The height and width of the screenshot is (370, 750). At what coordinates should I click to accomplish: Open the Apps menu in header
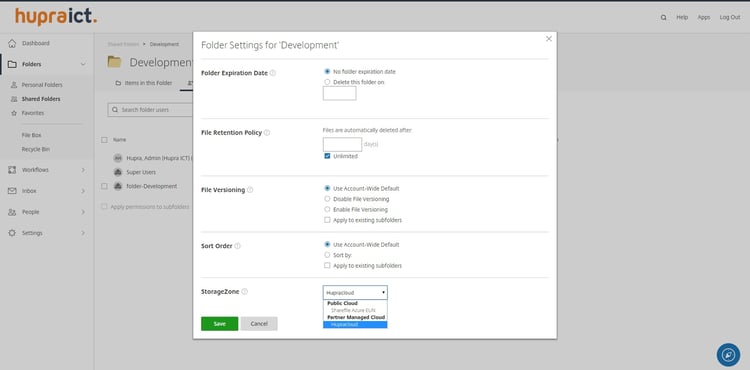pyautogui.click(x=704, y=18)
